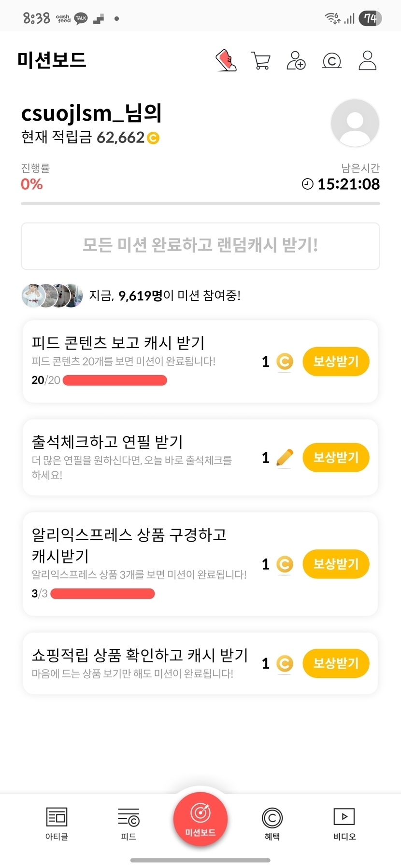The width and height of the screenshot is (401, 868).
Task: Tap the red sneaker icon in header
Action: tap(226, 60)
